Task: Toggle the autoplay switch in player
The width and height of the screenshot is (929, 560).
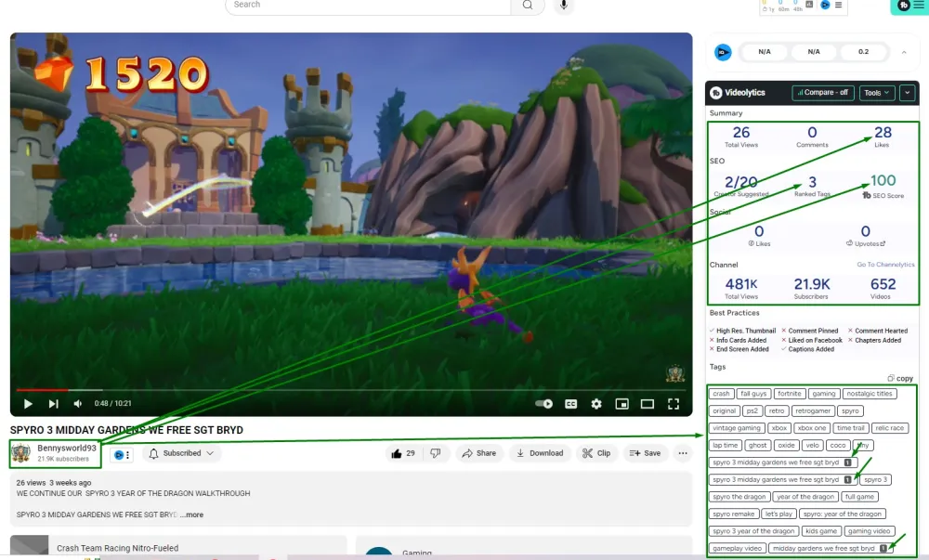Action: 543,404
